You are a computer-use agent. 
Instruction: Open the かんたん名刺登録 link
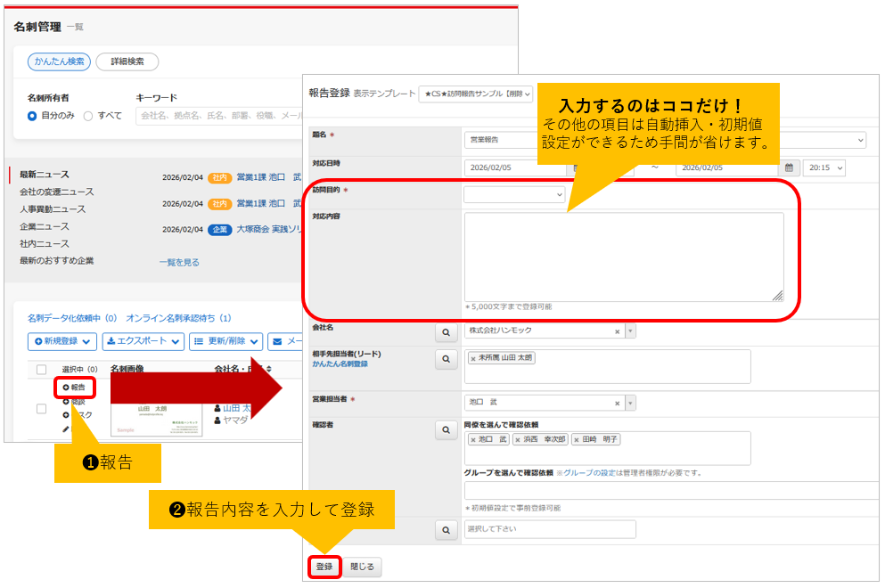point(340,364)
